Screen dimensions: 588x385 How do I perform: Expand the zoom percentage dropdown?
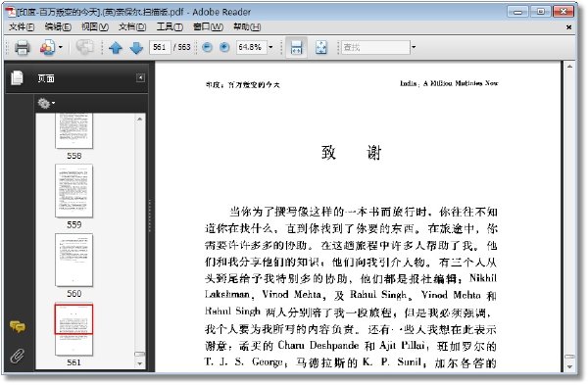coord(270,47)
